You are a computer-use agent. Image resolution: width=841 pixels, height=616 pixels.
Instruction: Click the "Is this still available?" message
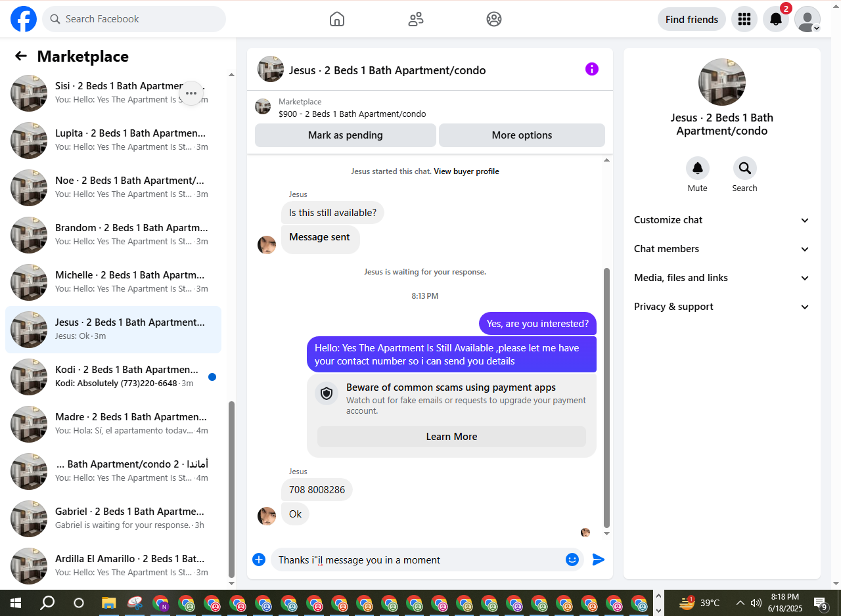coord(333,213)
